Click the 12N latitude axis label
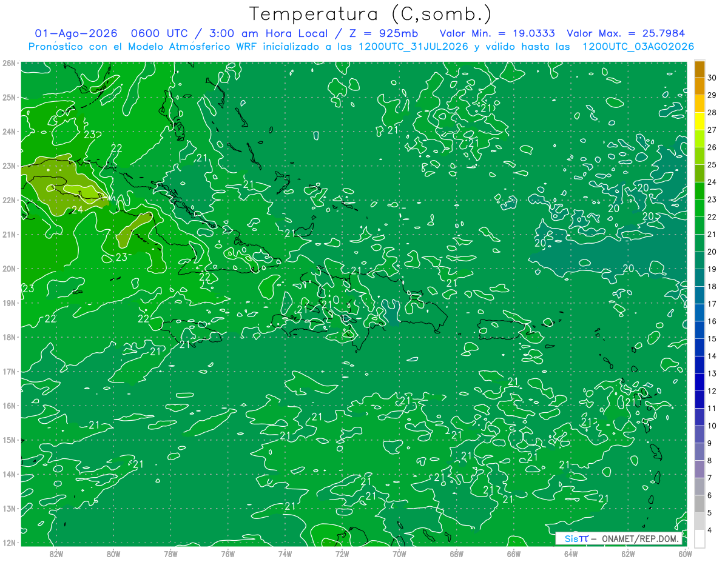This screenshot has width=728, height=562. click(x=9, y=543)
